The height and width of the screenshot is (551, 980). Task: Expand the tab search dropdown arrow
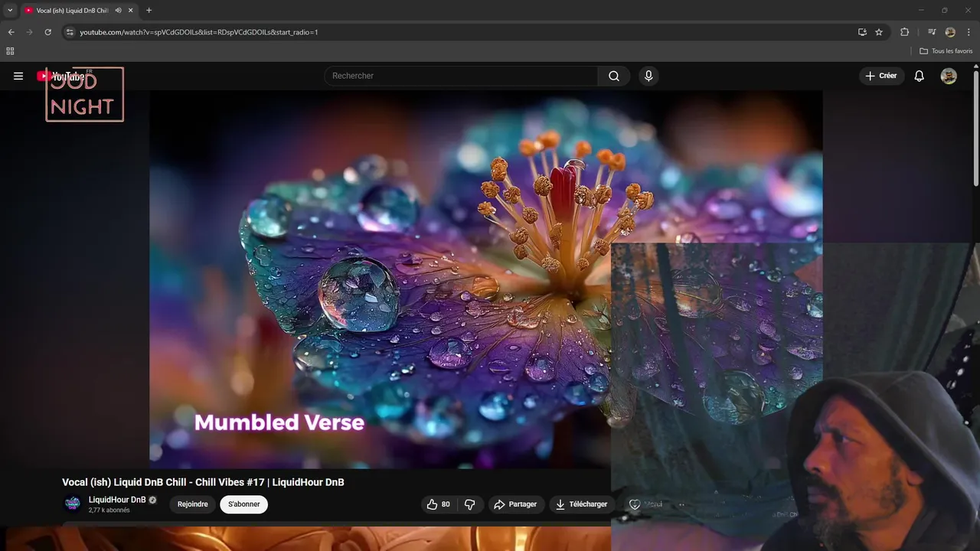pyautogui.click(x=10, y=11)
